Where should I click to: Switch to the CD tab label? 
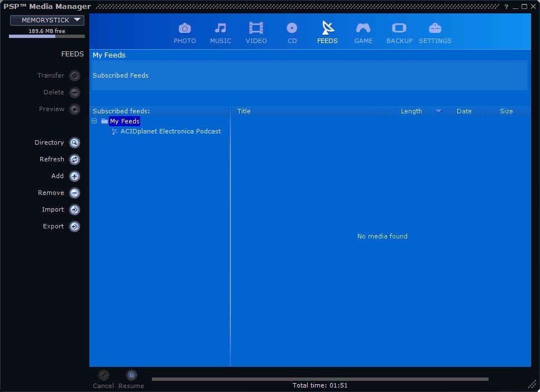[x=292, y=41]
